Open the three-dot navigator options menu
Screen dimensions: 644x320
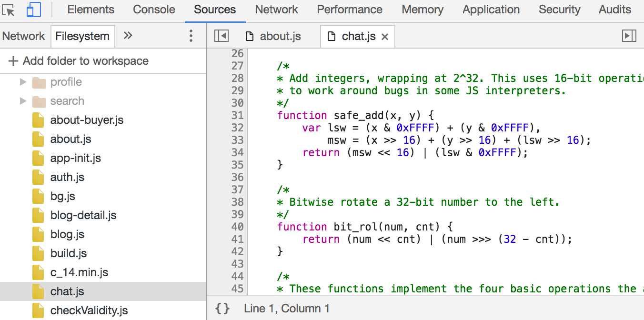tap(191, 36)
